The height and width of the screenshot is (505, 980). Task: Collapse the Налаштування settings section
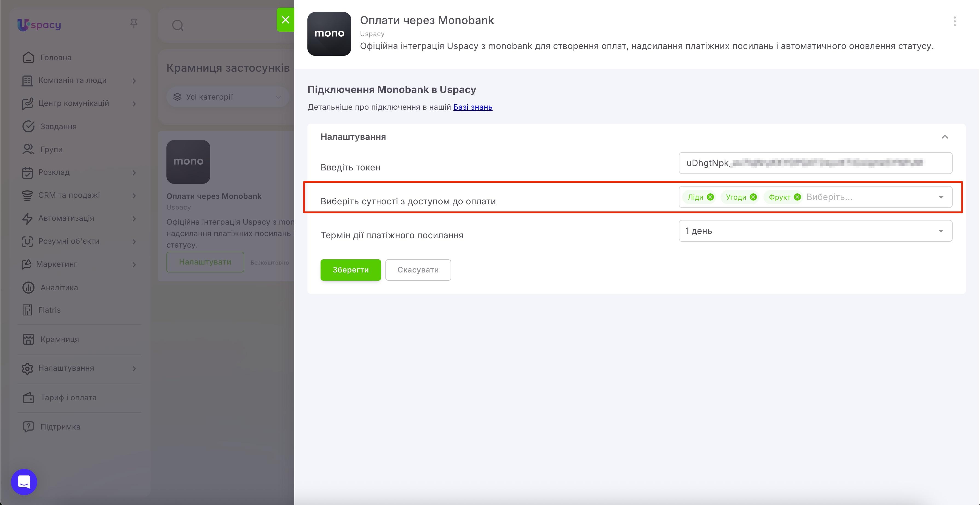[945, 137]
